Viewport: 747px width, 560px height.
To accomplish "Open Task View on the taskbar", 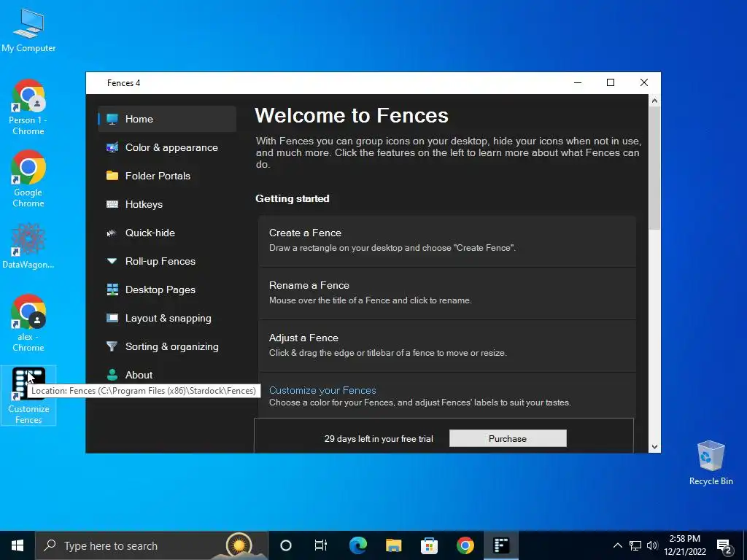I will (321, 545).
